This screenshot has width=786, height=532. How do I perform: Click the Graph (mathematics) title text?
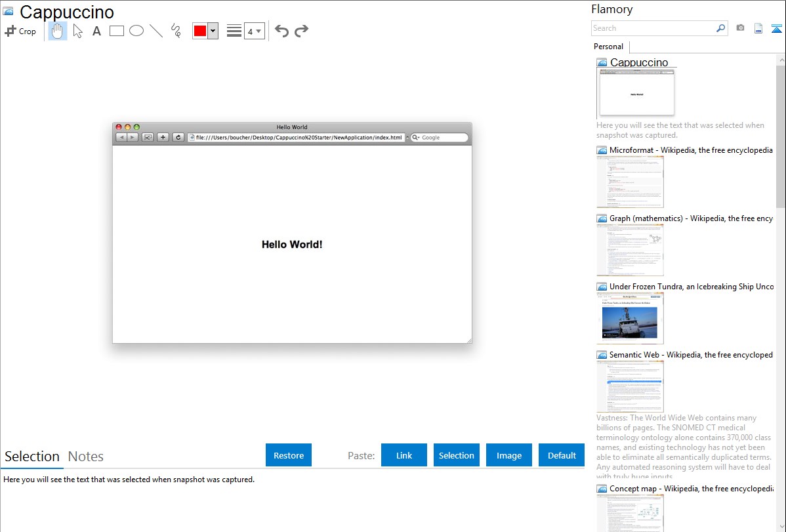point(692,218)
